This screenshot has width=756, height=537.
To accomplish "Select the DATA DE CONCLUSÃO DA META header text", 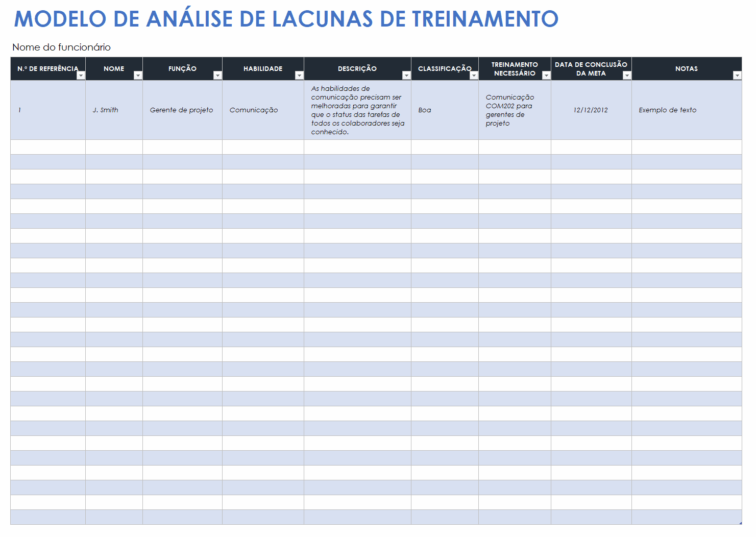I will [x=591, y=69].
